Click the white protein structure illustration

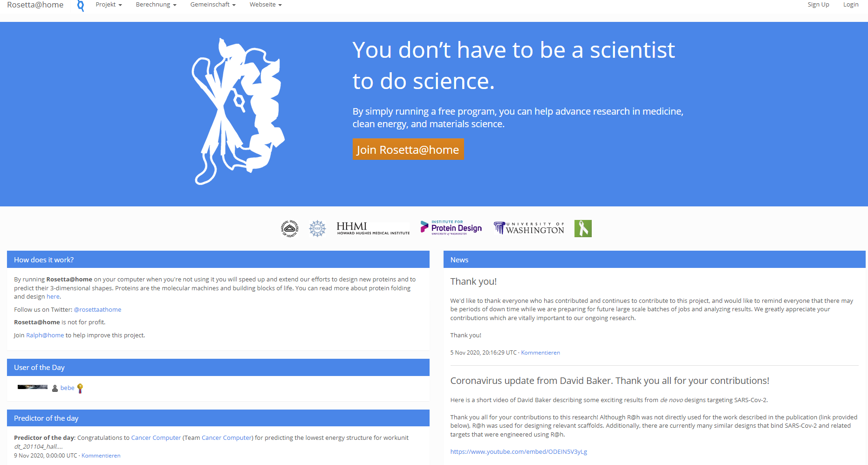(238, 111)
